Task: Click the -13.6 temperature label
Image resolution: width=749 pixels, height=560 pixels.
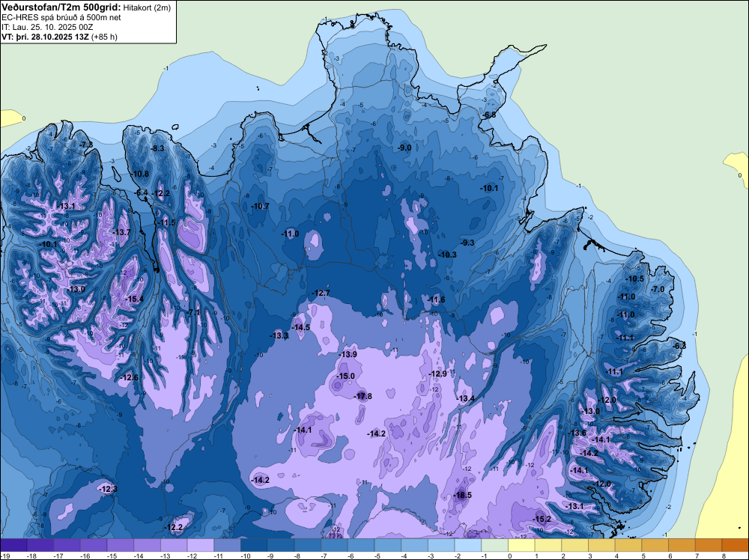Action: [577, 433]
